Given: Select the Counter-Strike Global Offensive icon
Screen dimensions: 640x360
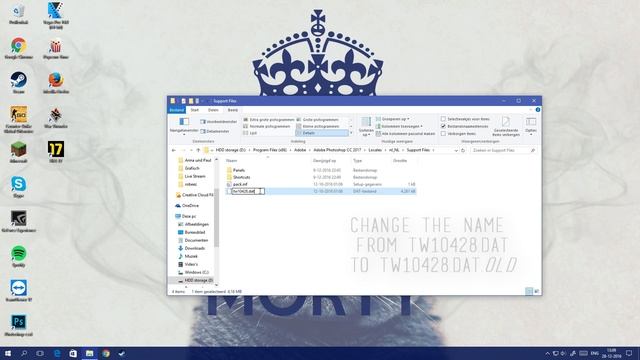Looking at the screenshot, I should click(18, 119).
